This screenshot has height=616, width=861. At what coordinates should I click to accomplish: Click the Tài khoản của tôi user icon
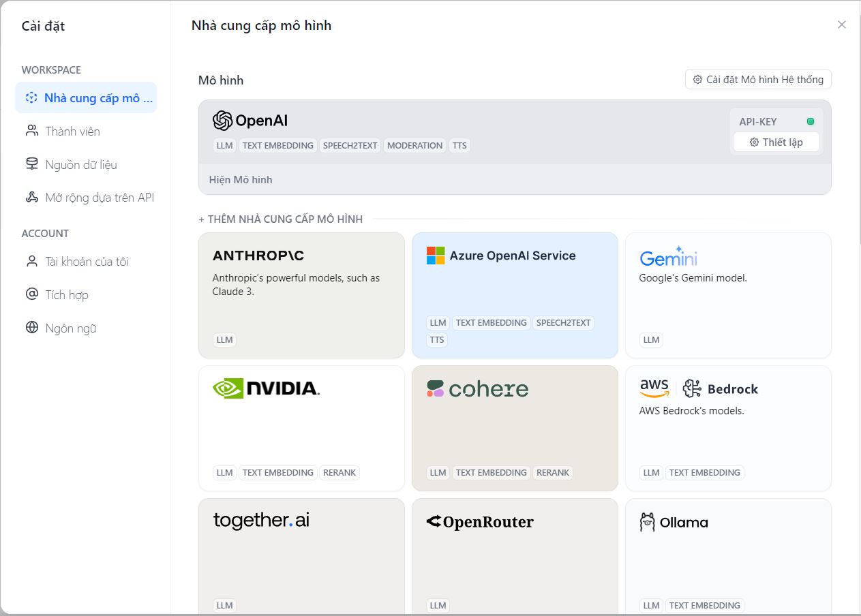[31, 262]
